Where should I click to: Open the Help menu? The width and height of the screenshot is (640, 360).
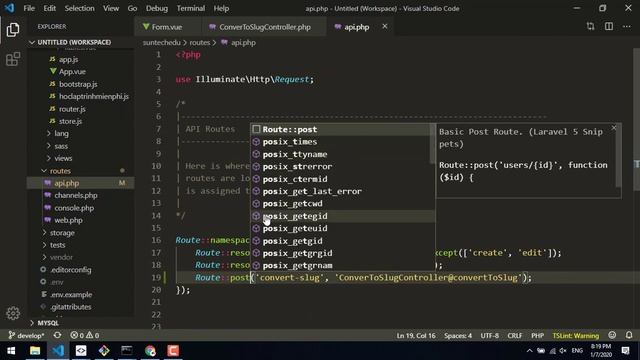pos(221,8)
